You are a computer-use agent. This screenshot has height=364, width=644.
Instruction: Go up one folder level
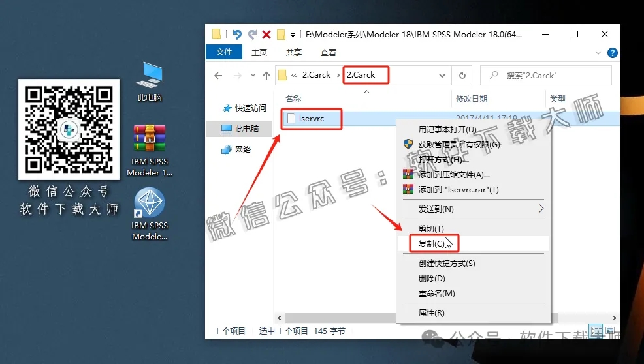click(266, 76)
